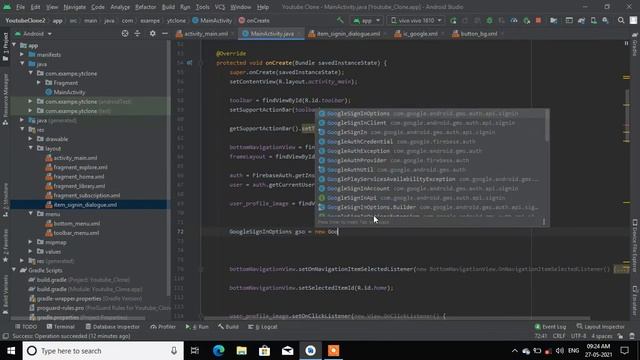Open File Explorer from the taskbar
This screenshot has width=640, height=360.
tap(242, 351)
